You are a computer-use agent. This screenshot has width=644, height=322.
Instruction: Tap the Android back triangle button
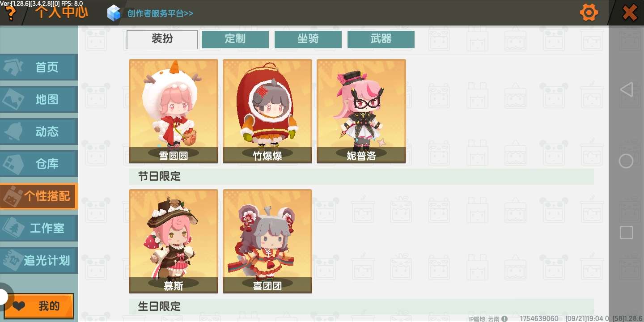626,89
